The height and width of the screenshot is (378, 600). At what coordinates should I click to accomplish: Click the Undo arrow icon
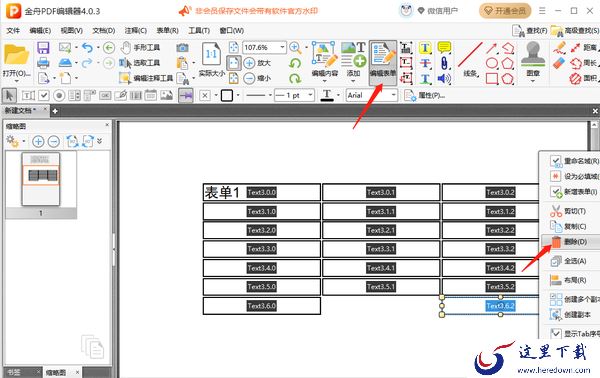coord(88,48)
